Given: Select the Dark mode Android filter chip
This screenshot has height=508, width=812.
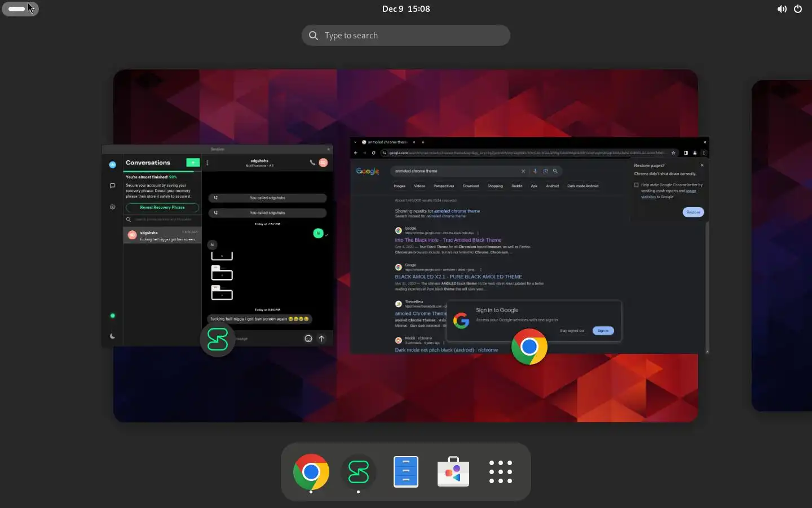Looking at the screenshot, I should pyautogui.click(x=583, y=186).
